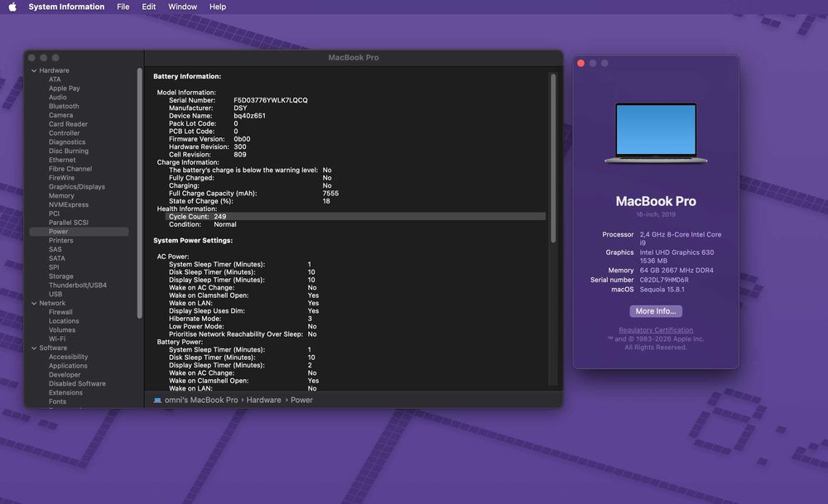Click Hardware in the path bar
The height and width of the screenshot is (504, 828).
point(263,400)
